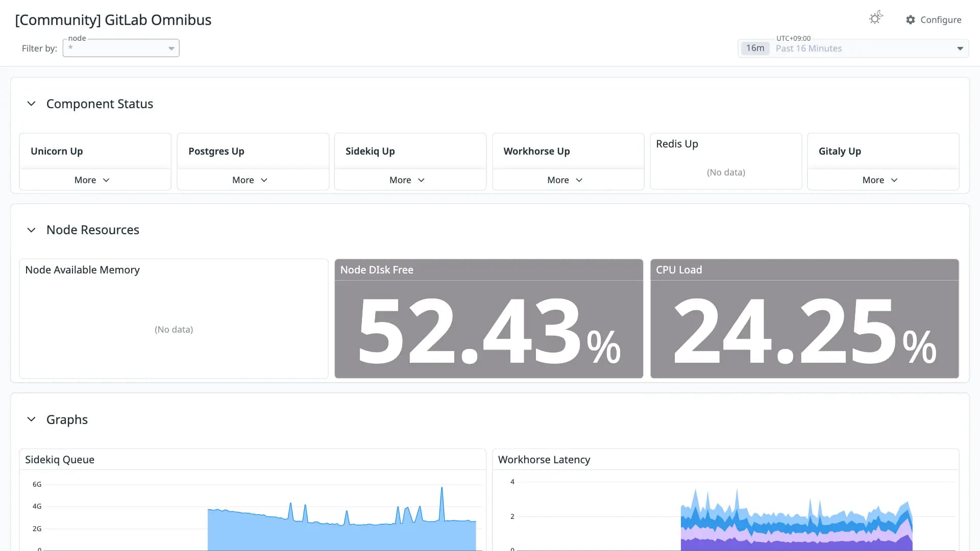Expand More under Sidekiq Up
This screenshot has width=980, height=551.
pos(407,180)
